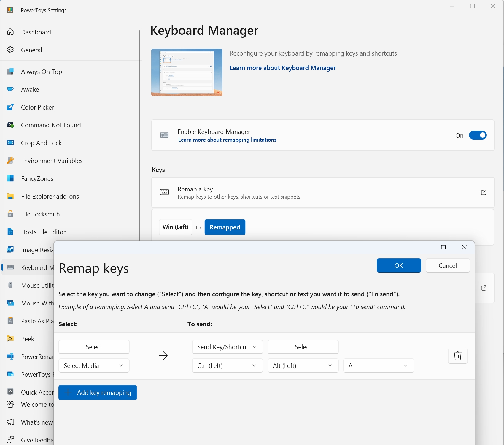This screenshot has height=445, width=504.
Task: Open Learn more about remapping limitations link
Action: pyautogui.click(x=227, y=140)
